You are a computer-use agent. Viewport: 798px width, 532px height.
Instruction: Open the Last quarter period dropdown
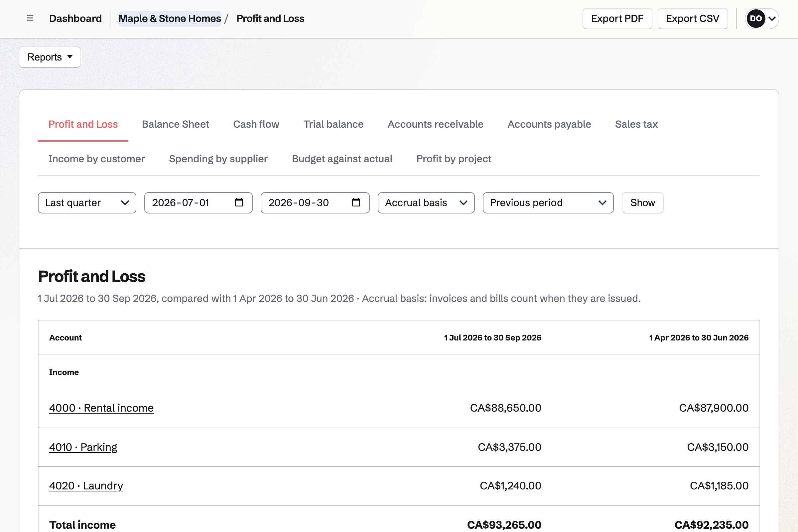(x=87, y=203)
